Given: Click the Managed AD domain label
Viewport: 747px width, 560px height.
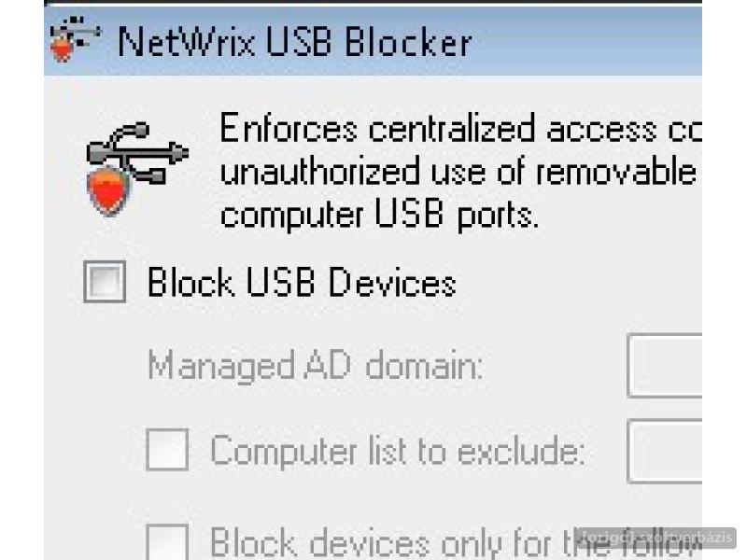Looking at the screenshot, I should pos(316,366).
